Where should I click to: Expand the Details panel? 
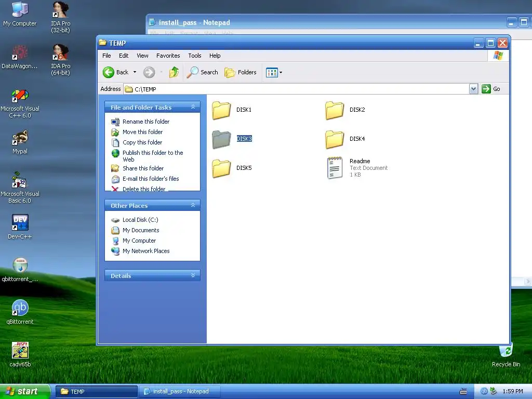(x=193, y=275)
